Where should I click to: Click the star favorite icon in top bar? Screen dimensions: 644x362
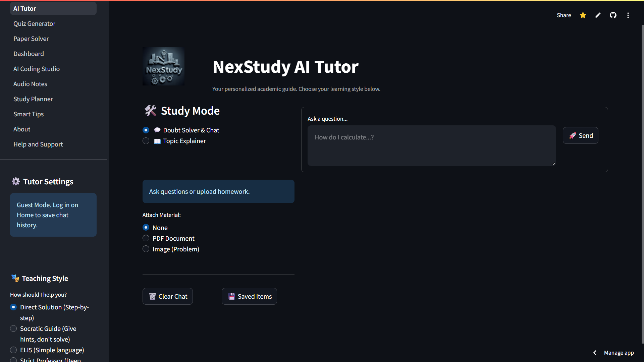click(583, 15)
